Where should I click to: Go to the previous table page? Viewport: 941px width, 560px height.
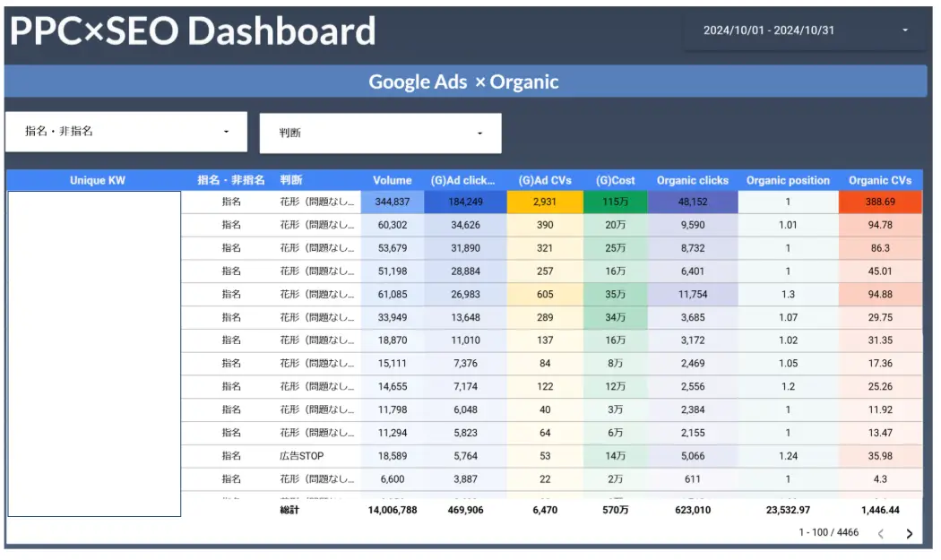tap(880, 533)
